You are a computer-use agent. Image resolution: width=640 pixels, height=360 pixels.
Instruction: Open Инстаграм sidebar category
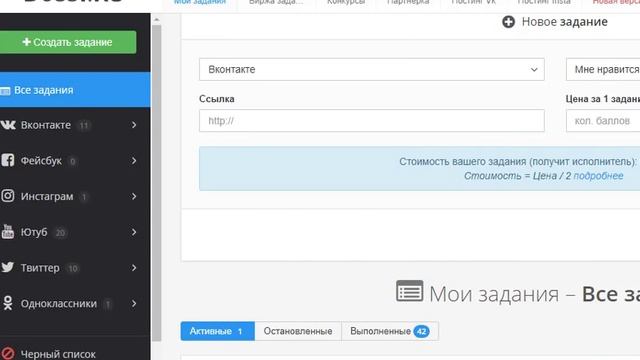pyautogui.click(x=75, y=196)
